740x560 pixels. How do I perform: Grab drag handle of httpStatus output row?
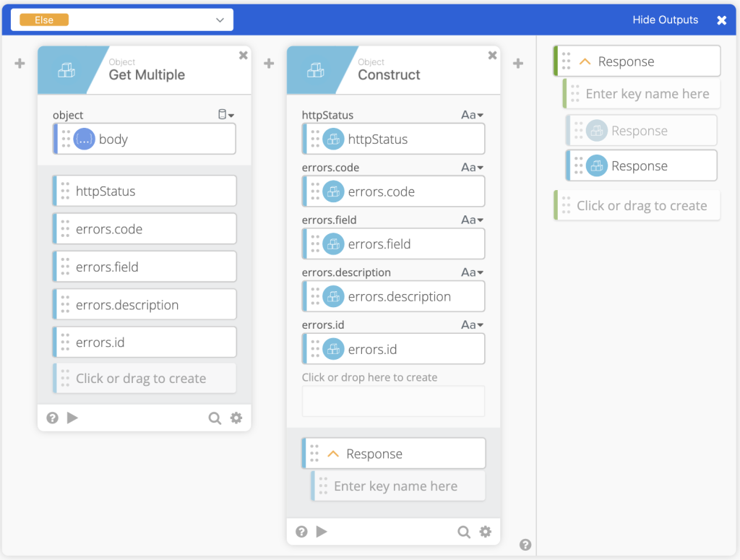point(65,191)
